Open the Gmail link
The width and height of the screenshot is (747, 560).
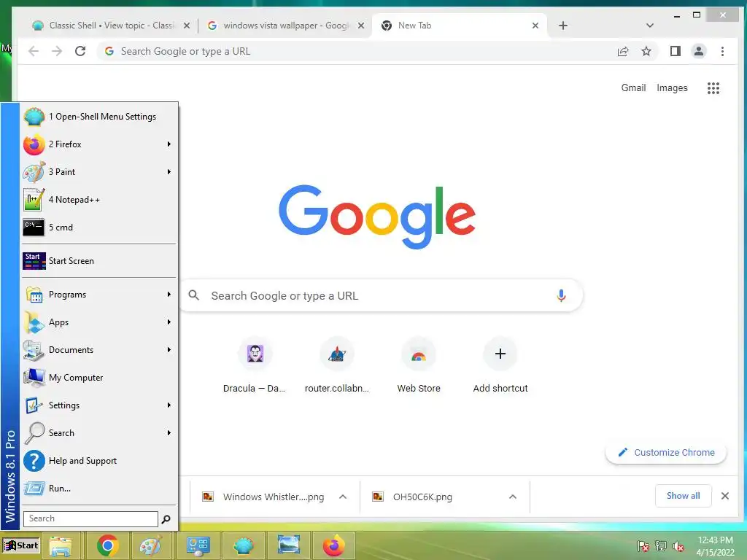[x=633, y=88]
